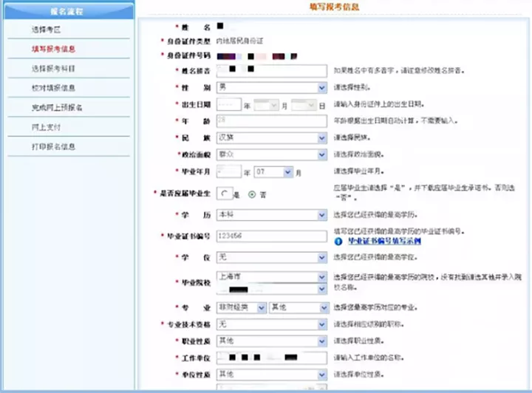Click 打印报名信息 in the sidebar
The image size is (532, 393).
tap(52, 146)
